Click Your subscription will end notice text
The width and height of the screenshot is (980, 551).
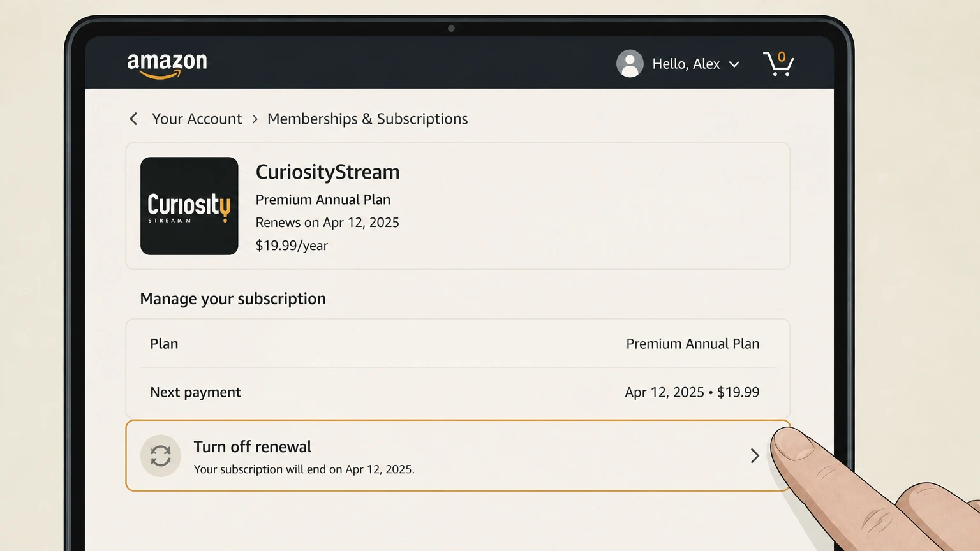[304, 469]
